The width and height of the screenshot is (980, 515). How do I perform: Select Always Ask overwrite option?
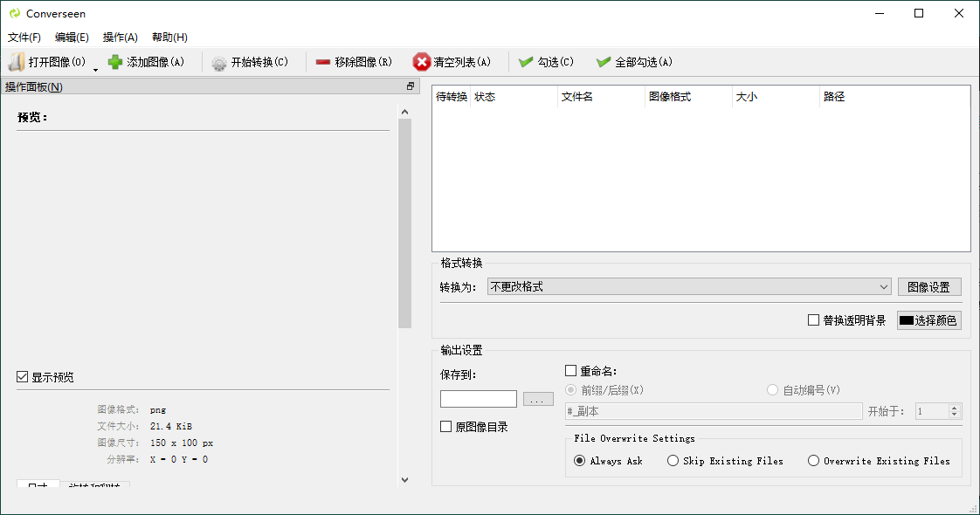coord(579,461)
